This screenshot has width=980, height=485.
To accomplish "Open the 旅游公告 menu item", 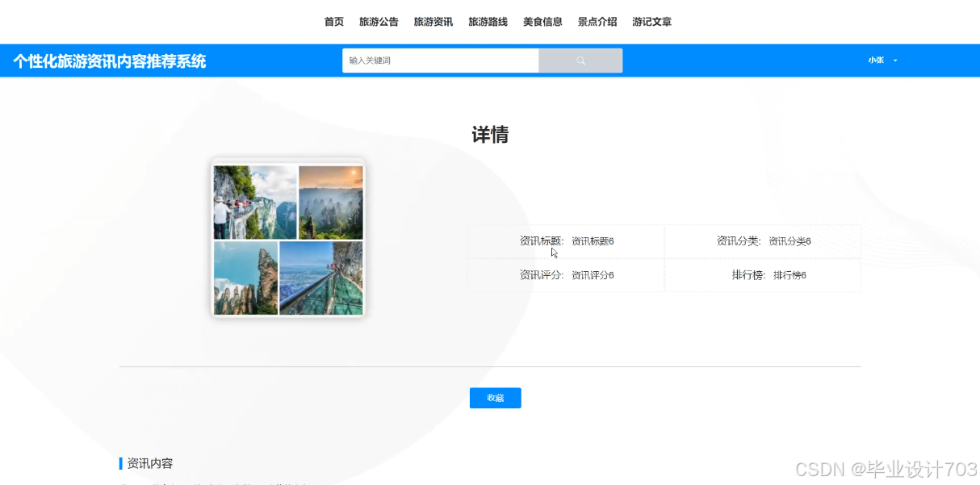I will point(379,22).
